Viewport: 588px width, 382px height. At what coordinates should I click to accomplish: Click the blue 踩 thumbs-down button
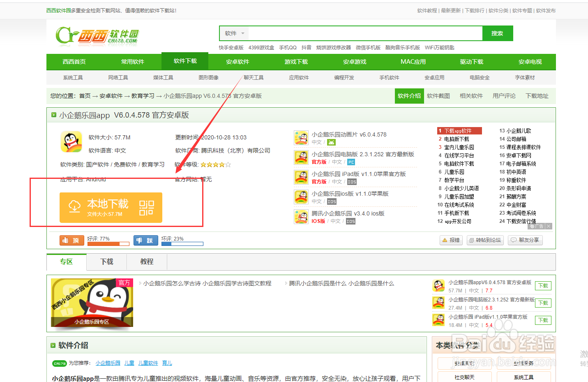[146, 240]
